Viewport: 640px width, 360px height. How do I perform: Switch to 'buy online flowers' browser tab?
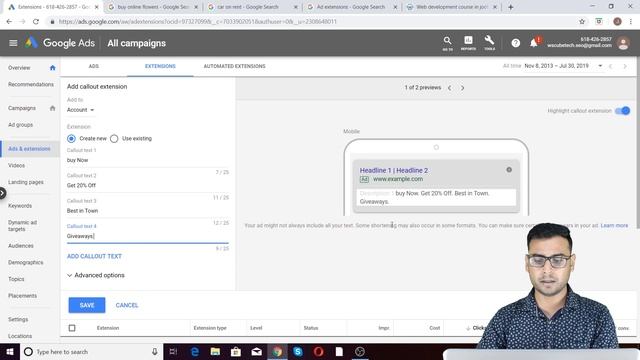(x=153, y=7)
